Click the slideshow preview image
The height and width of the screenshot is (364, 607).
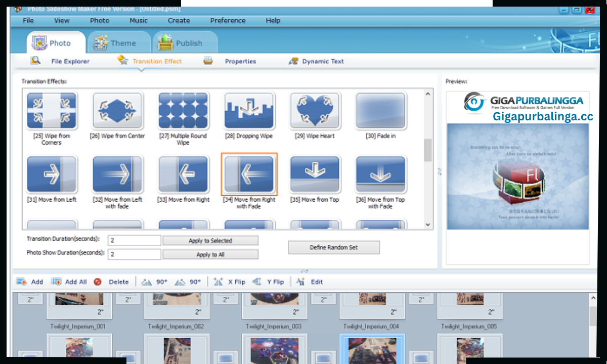tap(518, 176)
